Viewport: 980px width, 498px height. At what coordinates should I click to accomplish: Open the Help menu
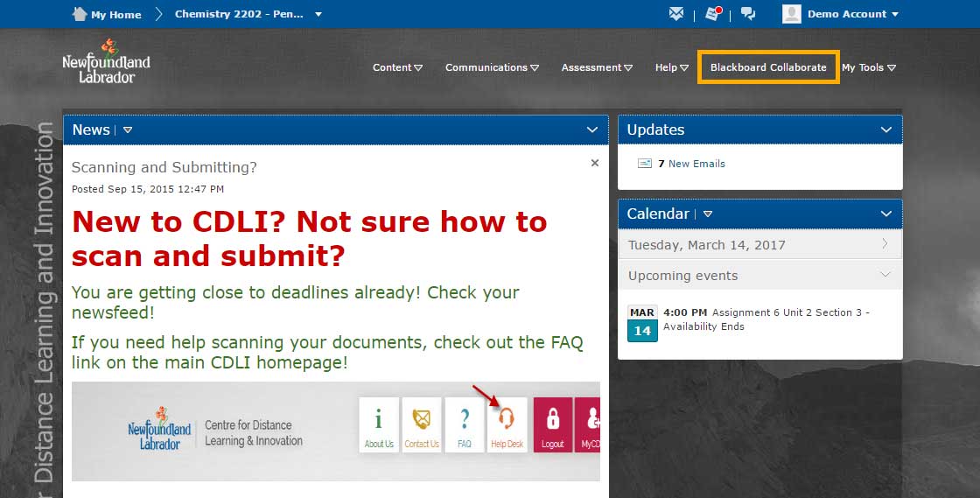[x=671, y=67]
